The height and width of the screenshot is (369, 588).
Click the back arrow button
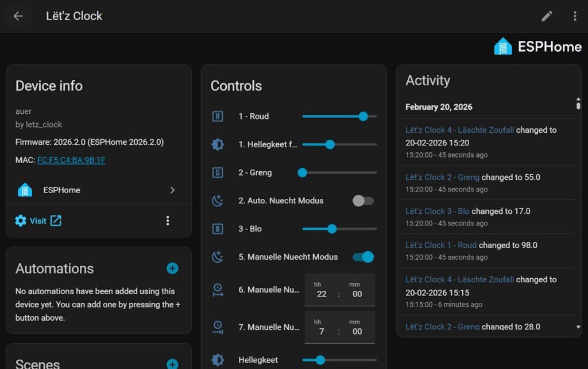coord(18,16)
